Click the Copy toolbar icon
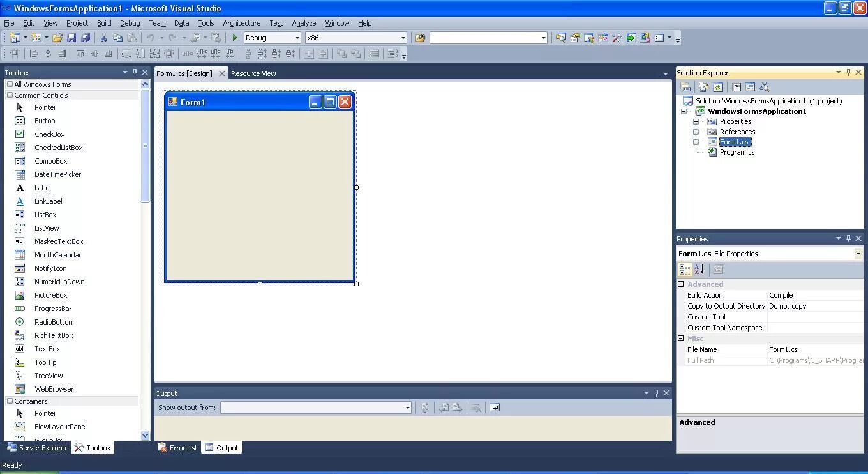Viewport: 868px width, 474px height. 117,38
